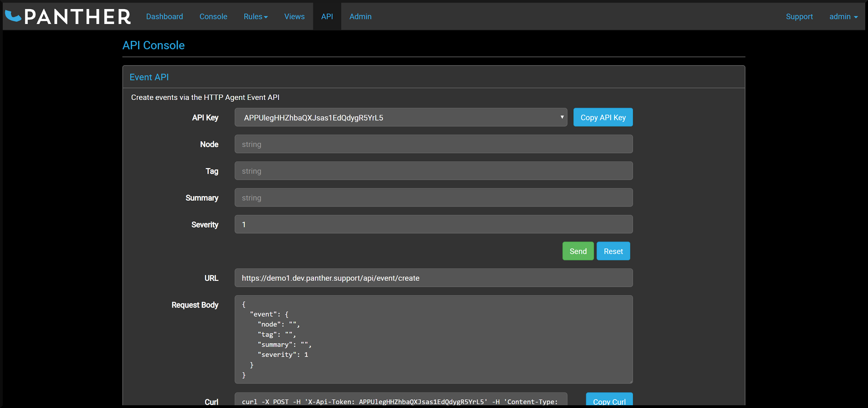Open the Views page
The width and height of the screenshot is (868, 408).
[294, 17]
